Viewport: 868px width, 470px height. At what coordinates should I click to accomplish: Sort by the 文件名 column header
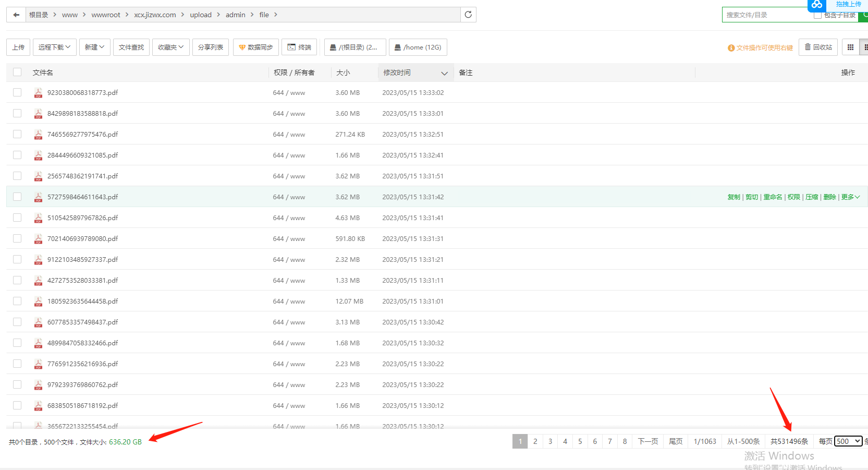click(43, 73)
